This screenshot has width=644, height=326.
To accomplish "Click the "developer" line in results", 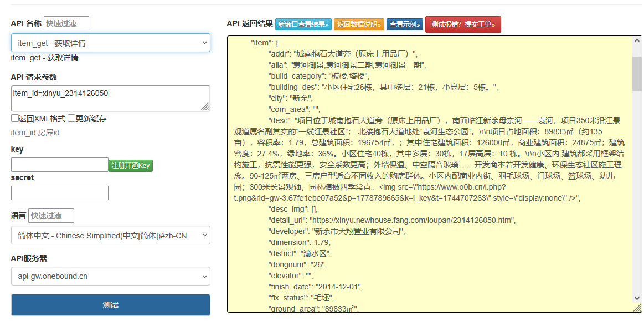I will [336, 231].
